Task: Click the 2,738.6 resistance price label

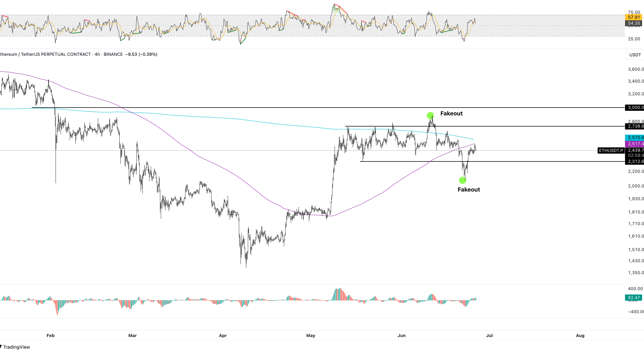Action: [635, 126]
